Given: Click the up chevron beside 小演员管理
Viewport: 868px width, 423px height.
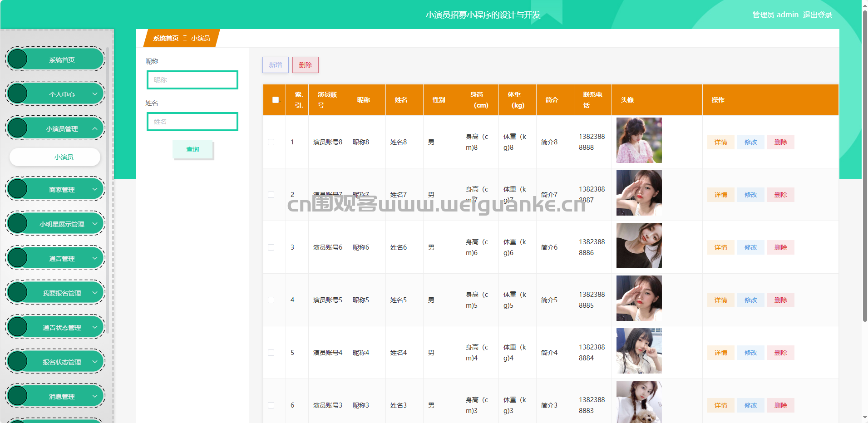Looking at the screenshot, I should pos(95,128).
